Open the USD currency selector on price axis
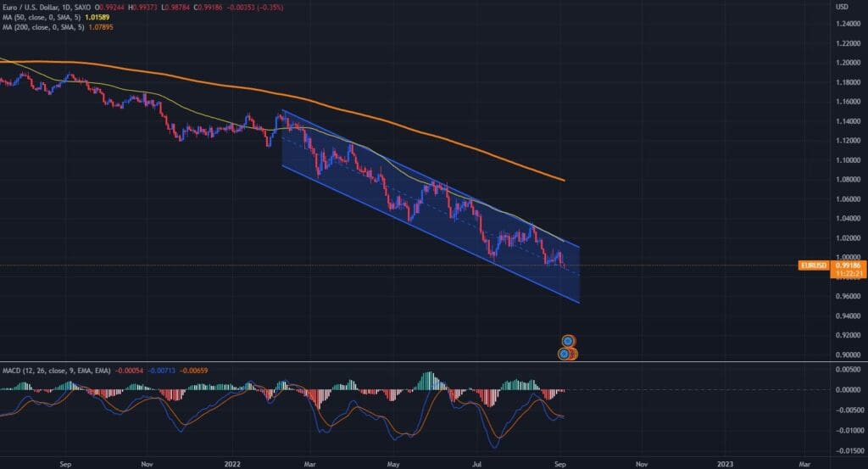868x469 pixels. click(842, 7)
